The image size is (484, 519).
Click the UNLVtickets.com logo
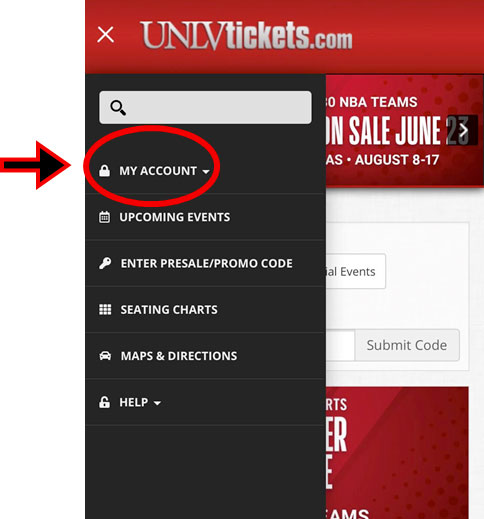[x=246, y=35]
